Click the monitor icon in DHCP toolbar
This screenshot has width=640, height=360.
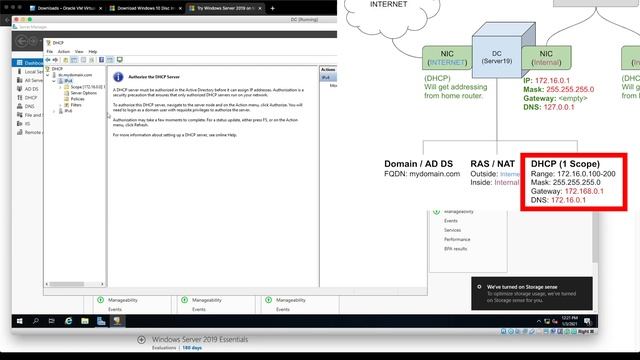point(120,60)
